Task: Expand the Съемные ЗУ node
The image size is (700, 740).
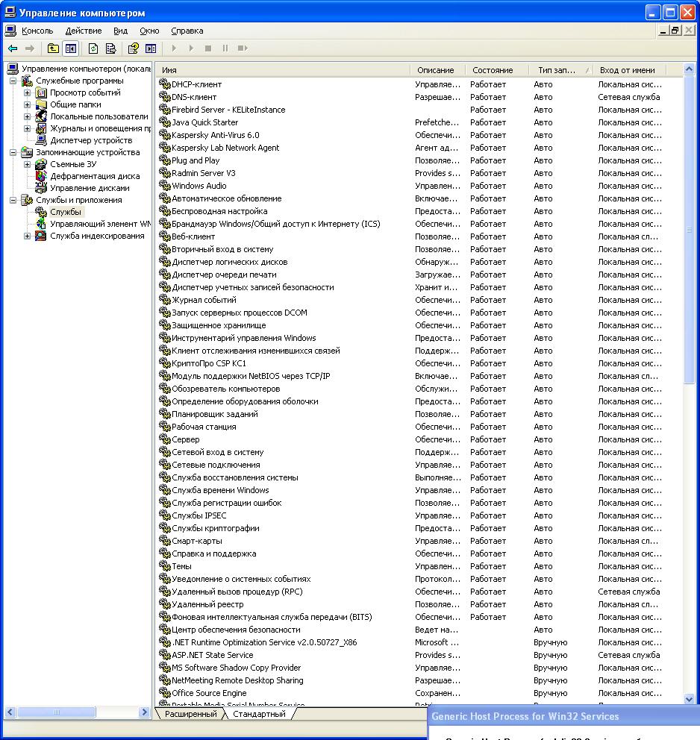Action: (28, 164)
